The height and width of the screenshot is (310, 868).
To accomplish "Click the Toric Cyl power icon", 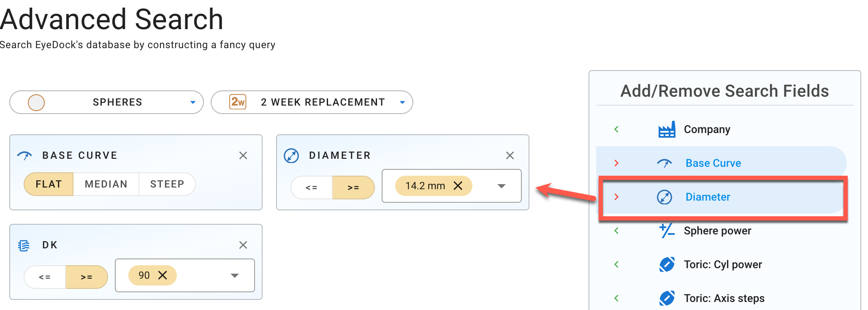I will pos(667,264).
